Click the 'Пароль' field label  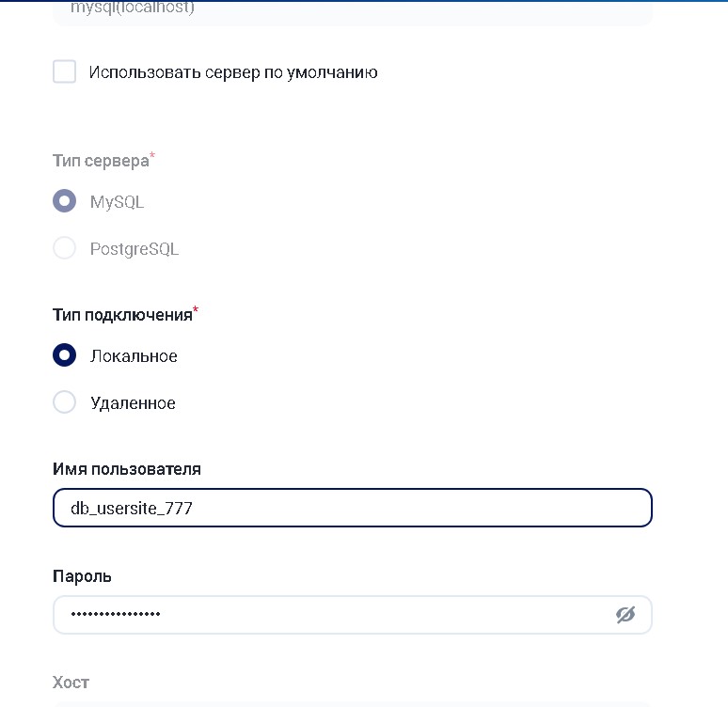pos(82,575)
